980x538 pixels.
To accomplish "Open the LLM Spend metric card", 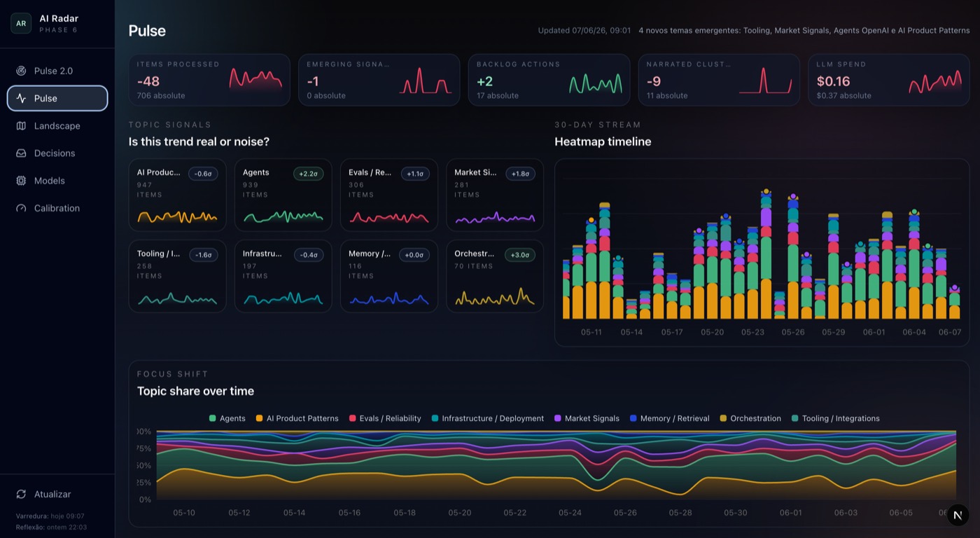I will [x=889, y=80].
